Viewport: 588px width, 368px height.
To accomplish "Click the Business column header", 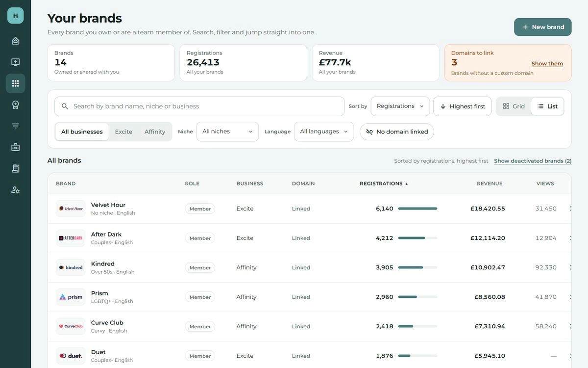I will [x=250, y=184].
